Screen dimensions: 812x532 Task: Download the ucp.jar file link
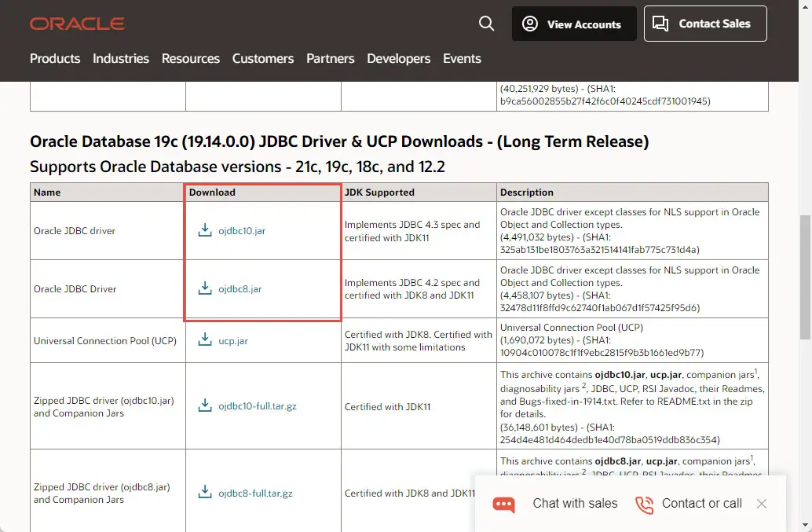pos(233,341)
